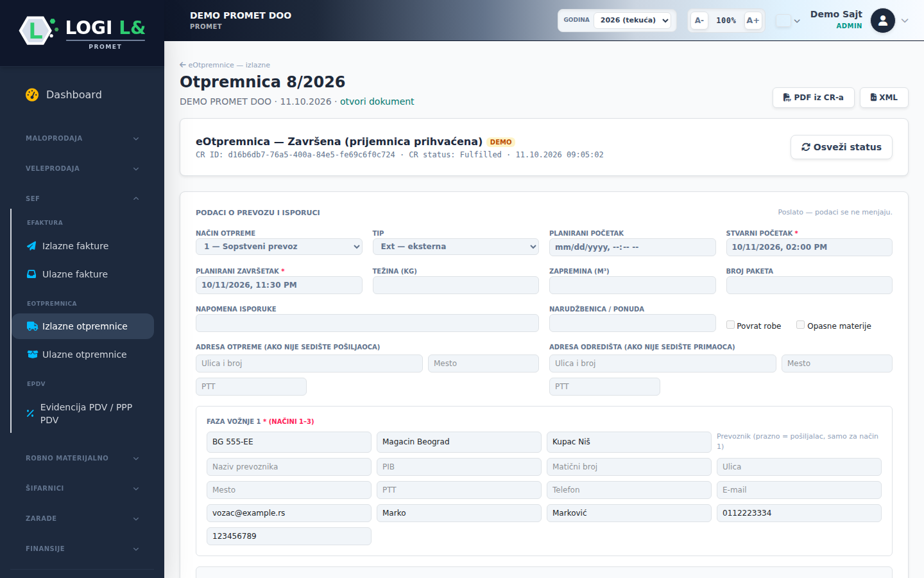Expand the Maloprodaja sidebar section

click(x=82, y=138)
